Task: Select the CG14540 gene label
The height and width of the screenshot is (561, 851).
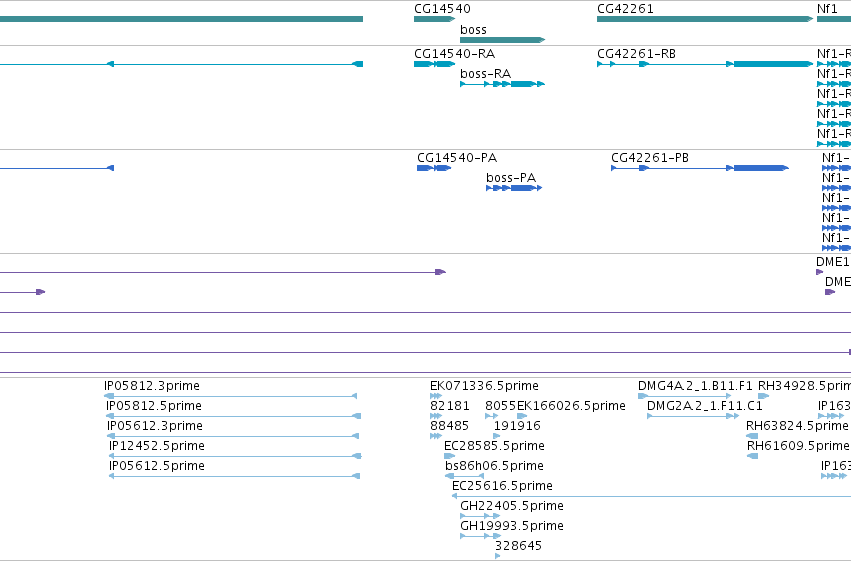Action: click(442, 9)
